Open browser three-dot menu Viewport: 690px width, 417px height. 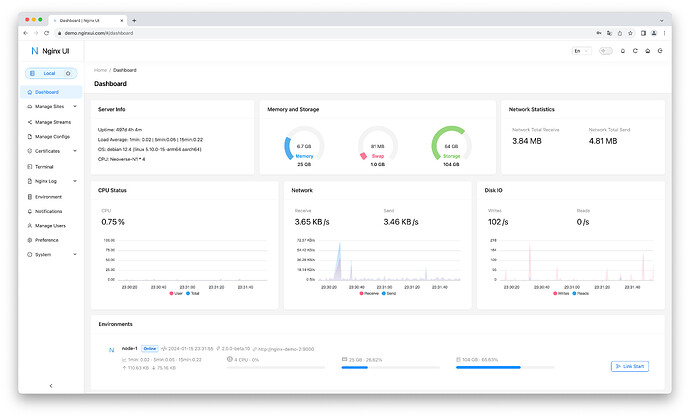tap(664, 33)
